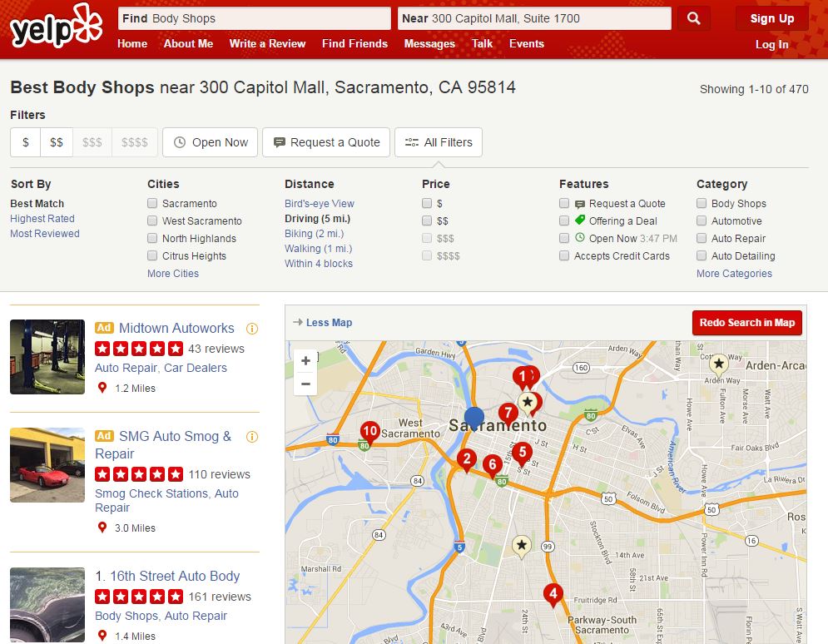Check the Accepts Credit Cards checkbox
Screen dimensions: 828x644
pos(564,255)
